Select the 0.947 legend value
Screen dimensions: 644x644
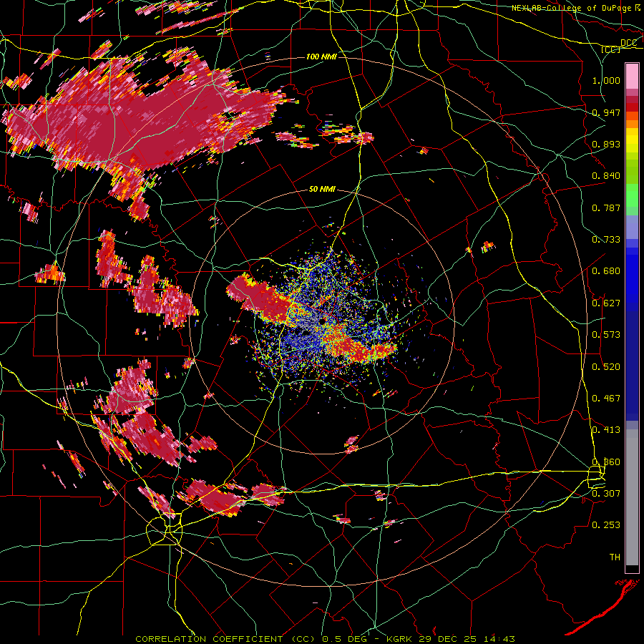606,112
